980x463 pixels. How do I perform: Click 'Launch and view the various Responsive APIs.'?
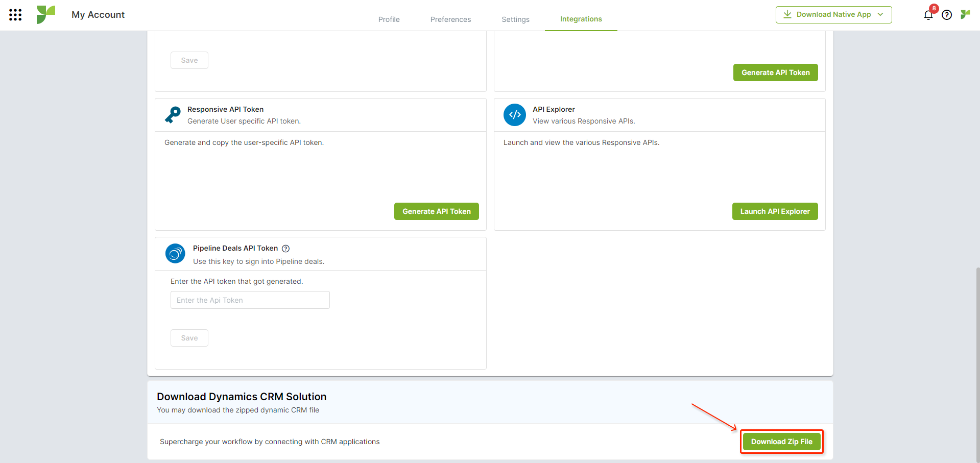(582, 142)
